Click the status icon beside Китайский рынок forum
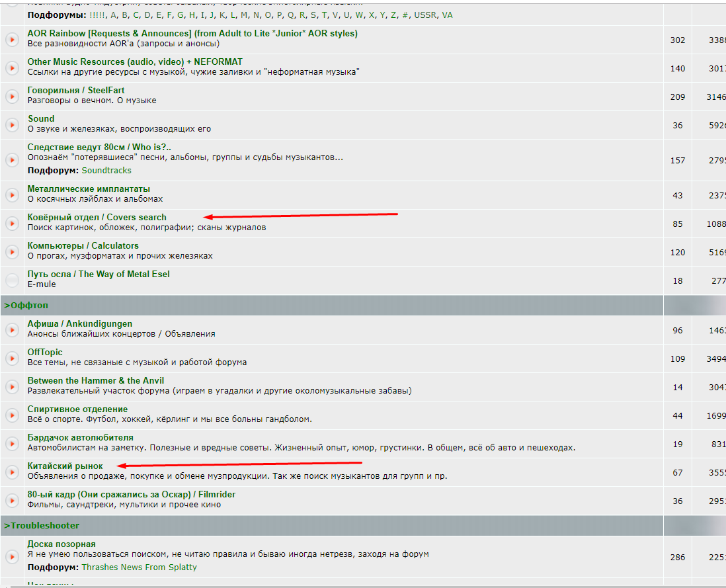 click(12, 472)
